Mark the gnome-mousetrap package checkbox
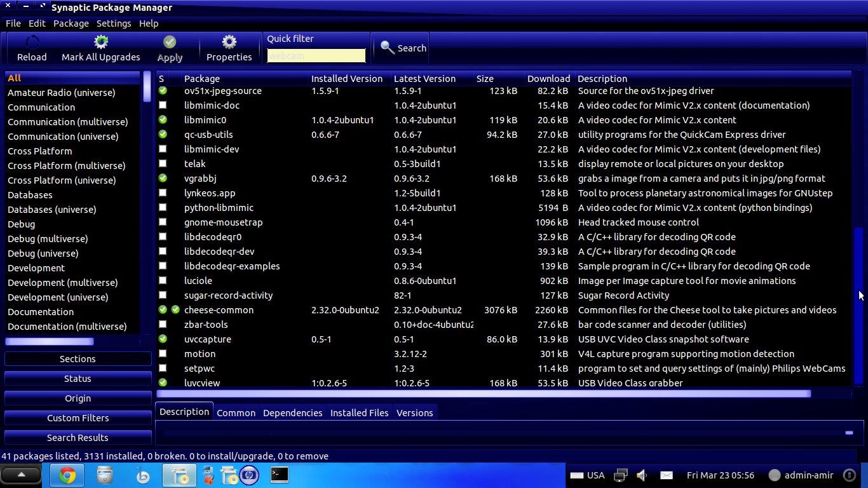 (163, 222)
